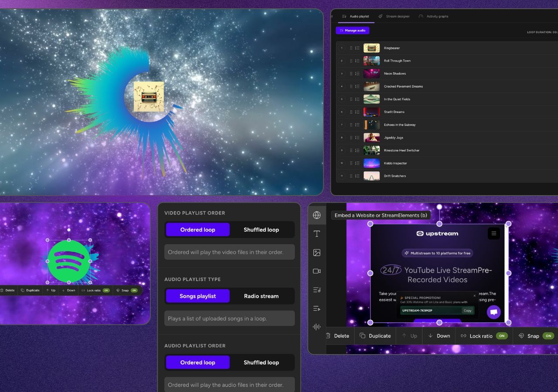558x392 pixels.
Task: Click the numbered-list icon on Cracked Pavement Dreams row
Action: point(357,86)
